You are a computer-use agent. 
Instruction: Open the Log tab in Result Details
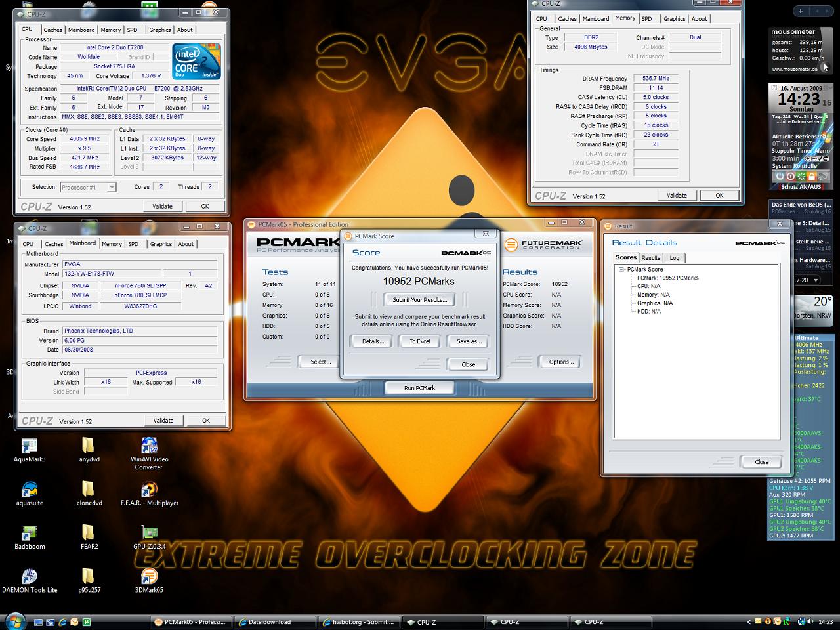(x=674, y=258)
